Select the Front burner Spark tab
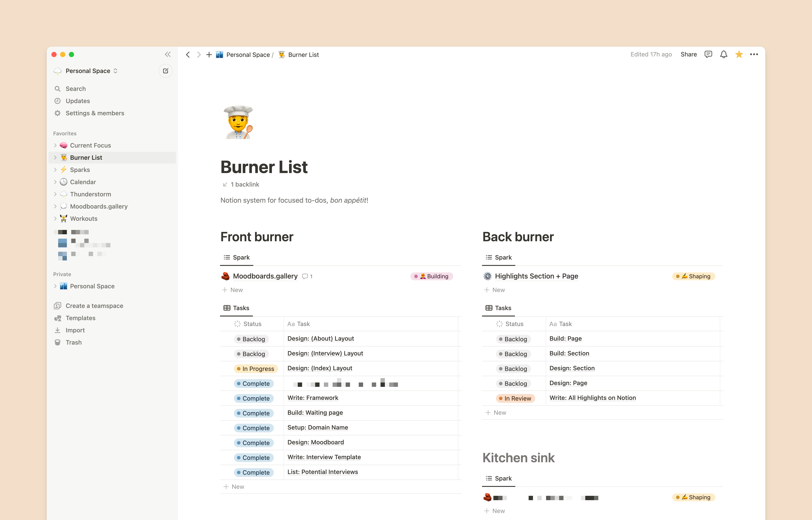812x520 pixels. pos(237,257)
